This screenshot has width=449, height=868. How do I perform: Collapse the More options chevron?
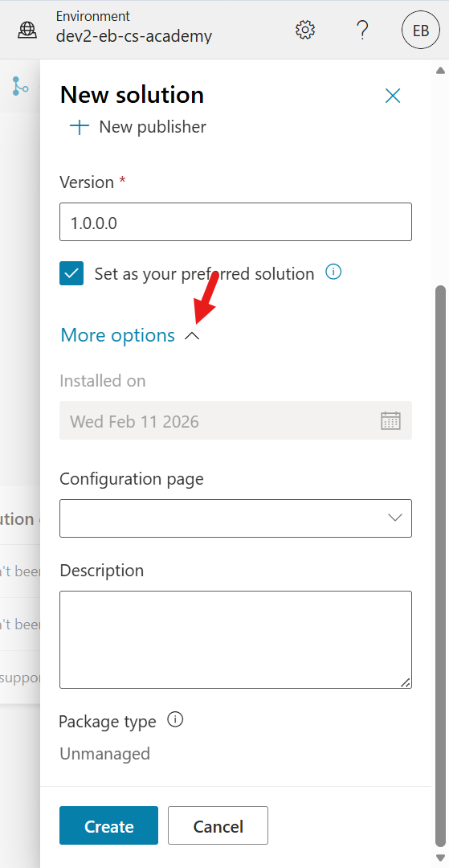click(x=191, y=335)
